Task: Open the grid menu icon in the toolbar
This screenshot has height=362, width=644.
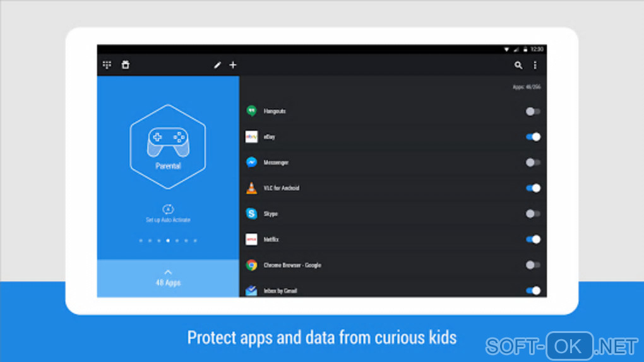Action: click(107, 65)
